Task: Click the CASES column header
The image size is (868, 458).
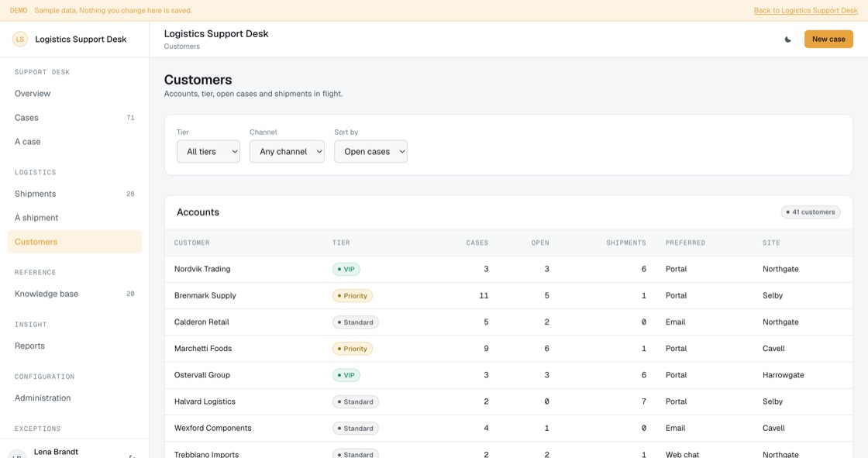Action: click(477, 243)
